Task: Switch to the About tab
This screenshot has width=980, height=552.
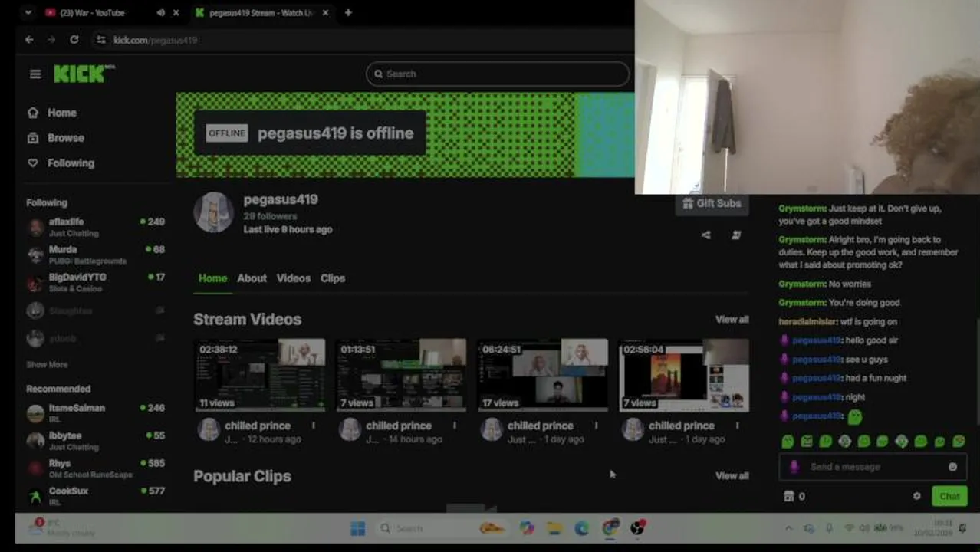Action: coord(252,278)
